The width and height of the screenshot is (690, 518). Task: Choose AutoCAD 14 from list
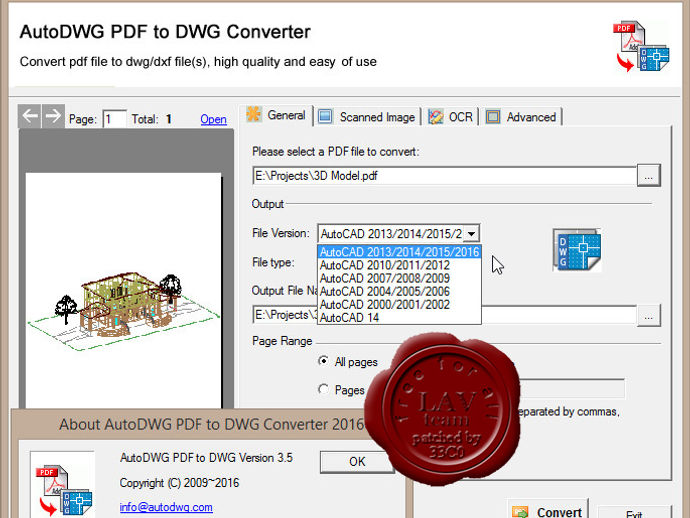tap(399, 317)
